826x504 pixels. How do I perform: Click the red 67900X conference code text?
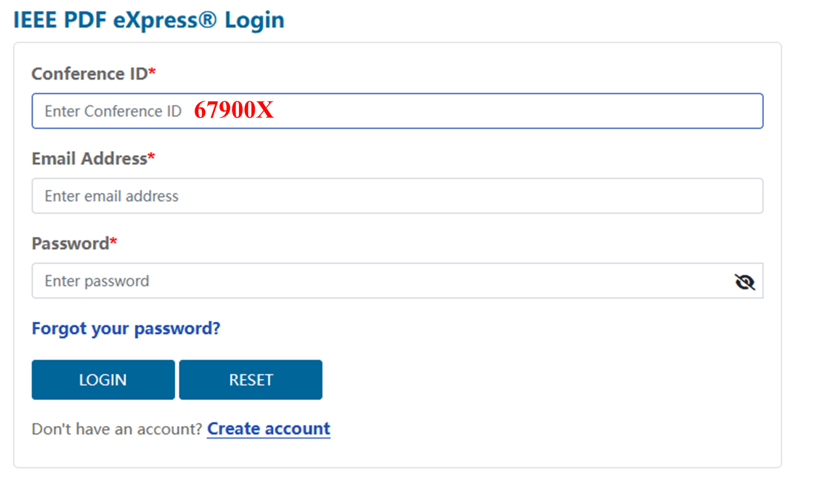pos(234,111)
